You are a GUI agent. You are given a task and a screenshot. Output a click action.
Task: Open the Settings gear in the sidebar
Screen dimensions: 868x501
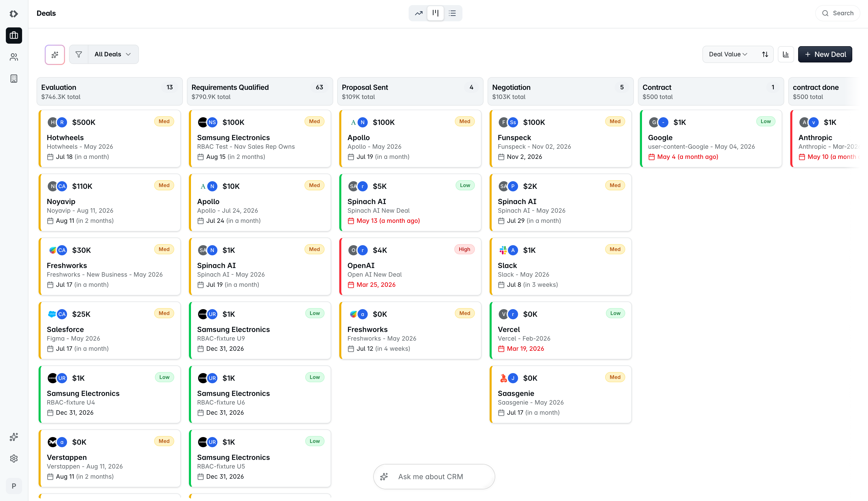point(14,458)
